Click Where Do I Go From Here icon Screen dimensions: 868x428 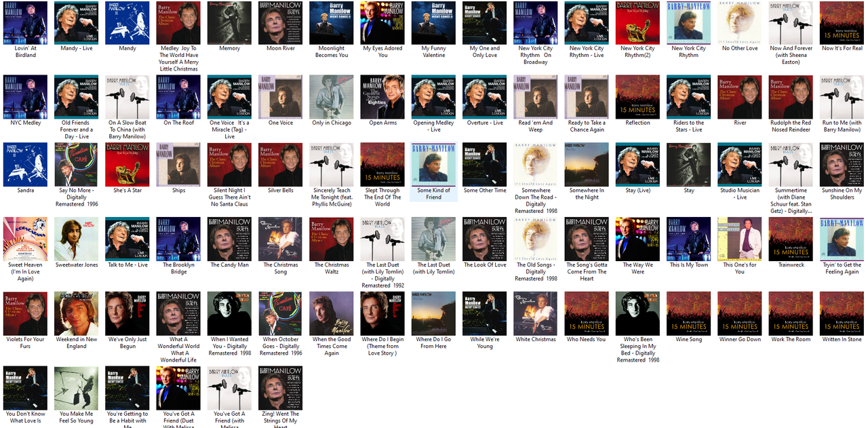[x=433, y=314]
